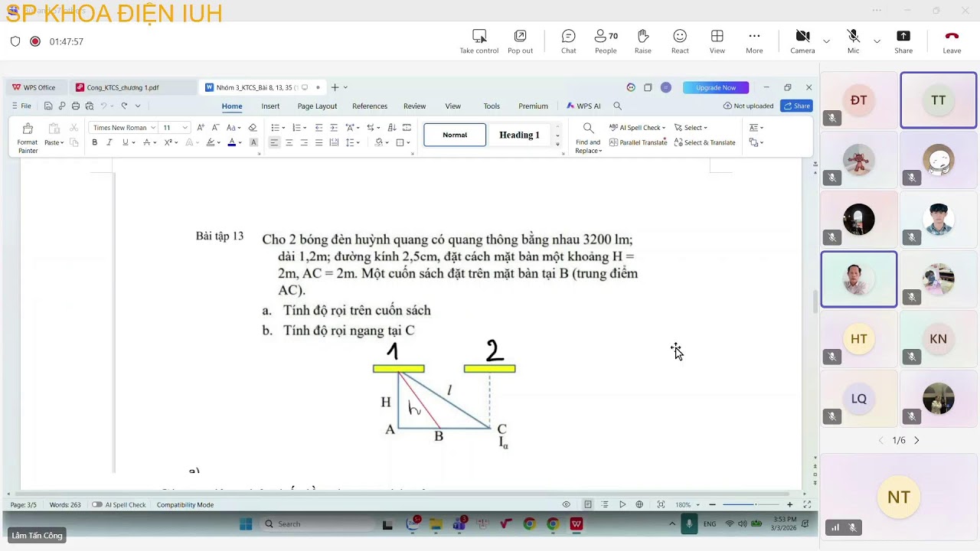Open the People participants list

(x=606, y=41)
